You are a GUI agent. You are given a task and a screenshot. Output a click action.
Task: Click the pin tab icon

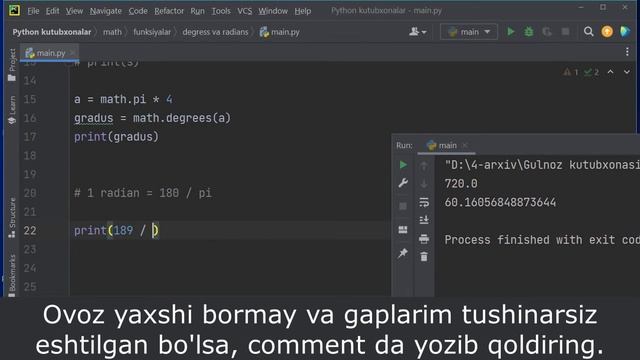403,253
